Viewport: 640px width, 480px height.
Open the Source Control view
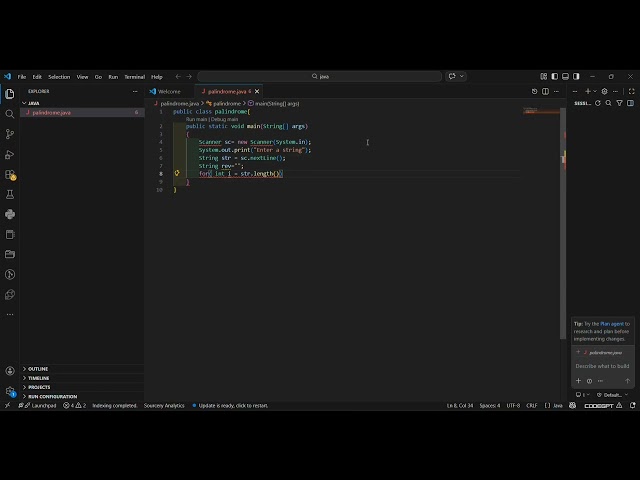click(10, 134)
